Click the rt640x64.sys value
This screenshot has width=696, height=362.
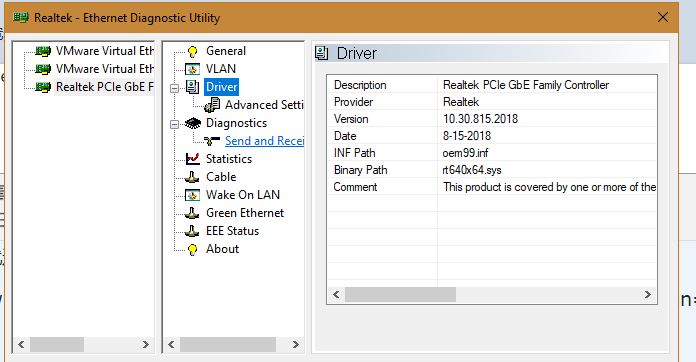(x=472, y=170)
